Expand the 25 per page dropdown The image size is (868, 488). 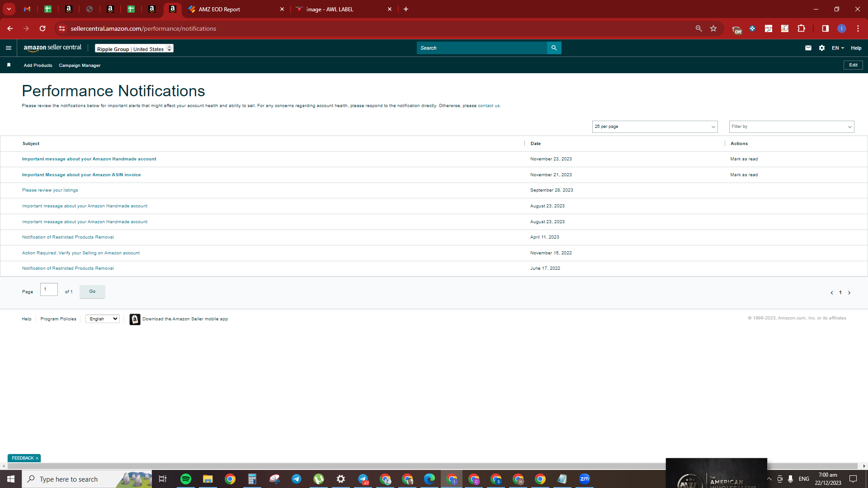coord(655,127)
